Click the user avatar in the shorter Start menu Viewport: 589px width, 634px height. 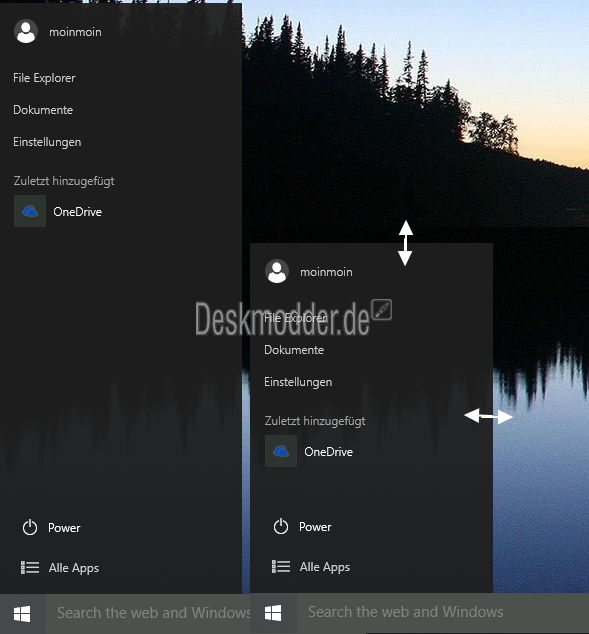[x=277, y=271]
